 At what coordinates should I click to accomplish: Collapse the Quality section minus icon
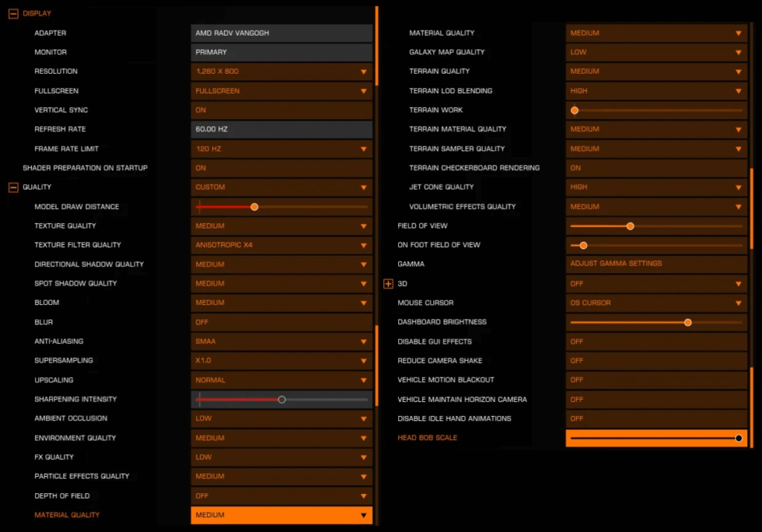click(13, 188)
